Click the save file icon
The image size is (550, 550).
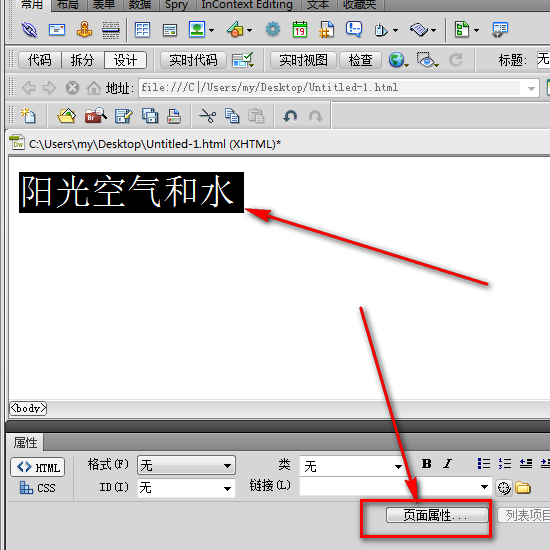pyautogui.click(x=123, y=116)
